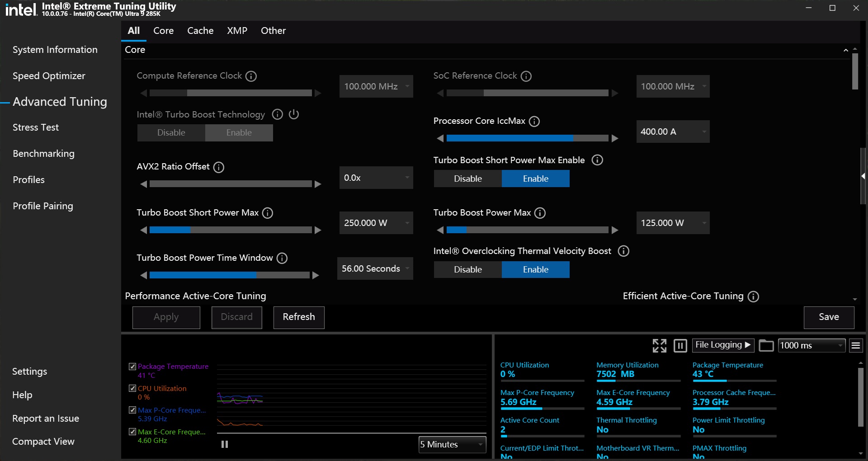868x461 pixels.
Task: Expand the side panel arrow on right edge
Action: (x=863, y=176)
